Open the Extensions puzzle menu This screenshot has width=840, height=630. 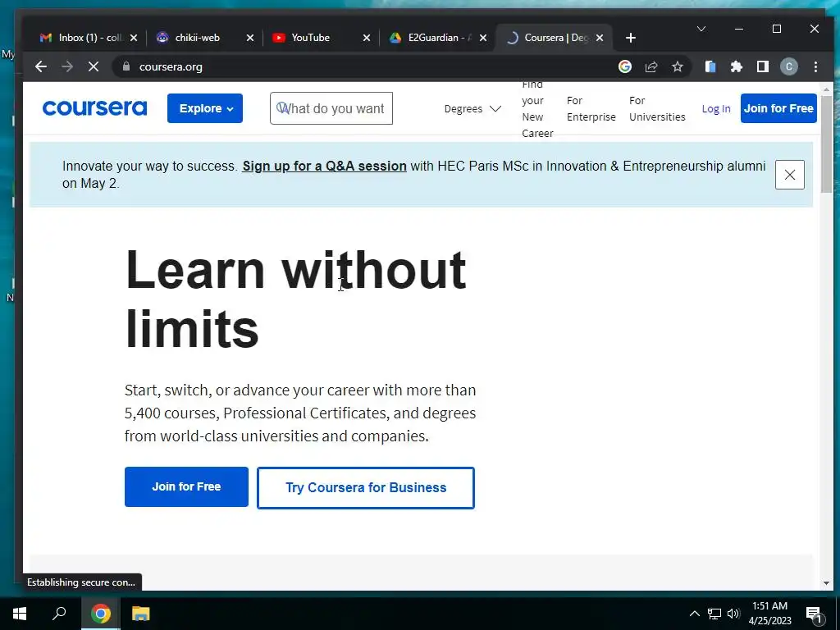tap(737, 66)
